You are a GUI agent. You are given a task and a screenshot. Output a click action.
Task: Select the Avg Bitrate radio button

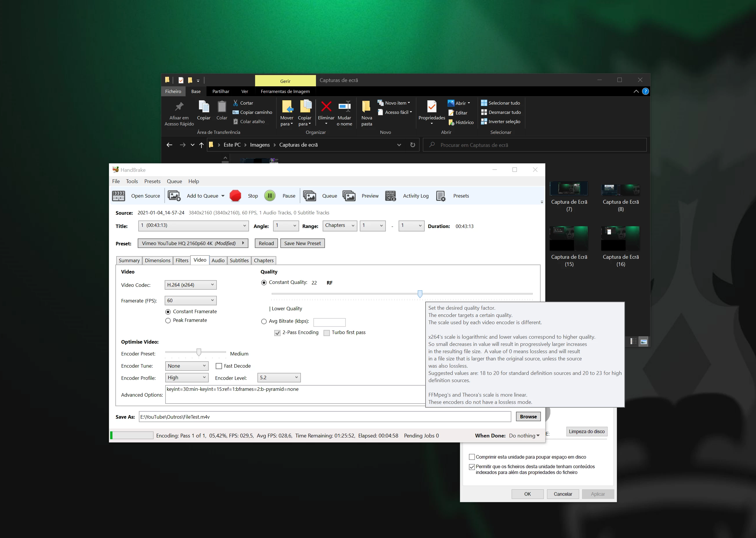click(x=264, y=321)
